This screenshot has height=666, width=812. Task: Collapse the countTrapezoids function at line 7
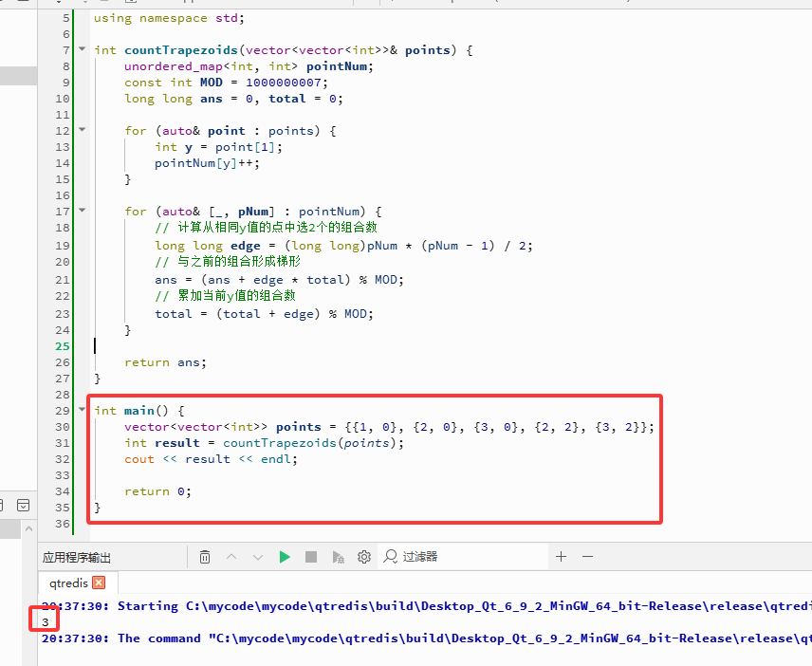[x=82, y=48]
